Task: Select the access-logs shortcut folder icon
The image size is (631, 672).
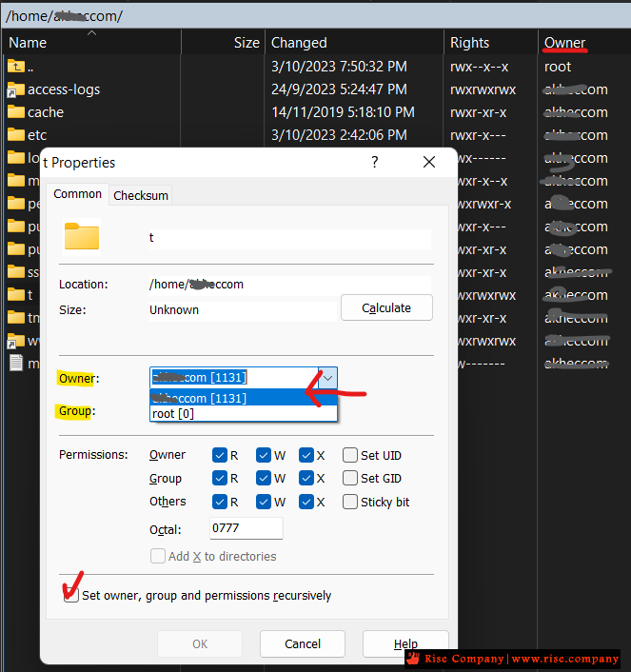Action: [x=16, y=89]
